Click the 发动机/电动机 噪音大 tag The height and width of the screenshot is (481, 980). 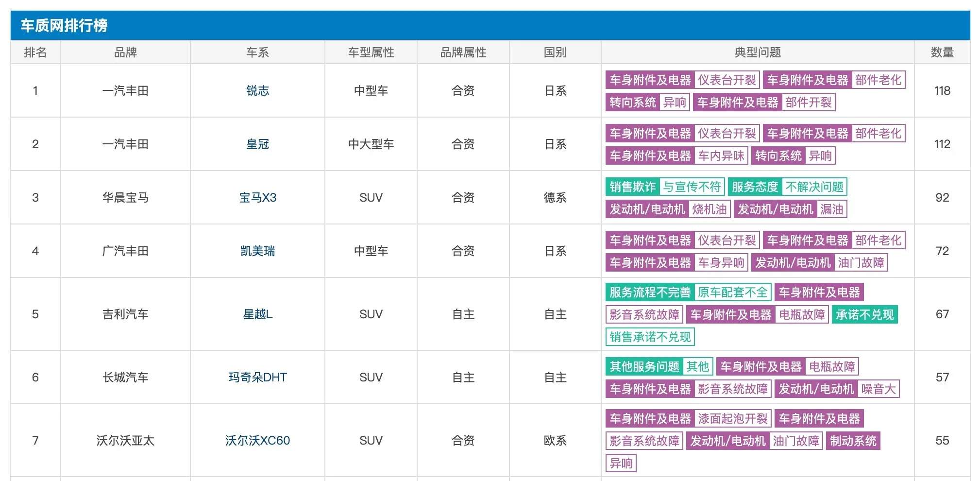(x=837, y=389)
